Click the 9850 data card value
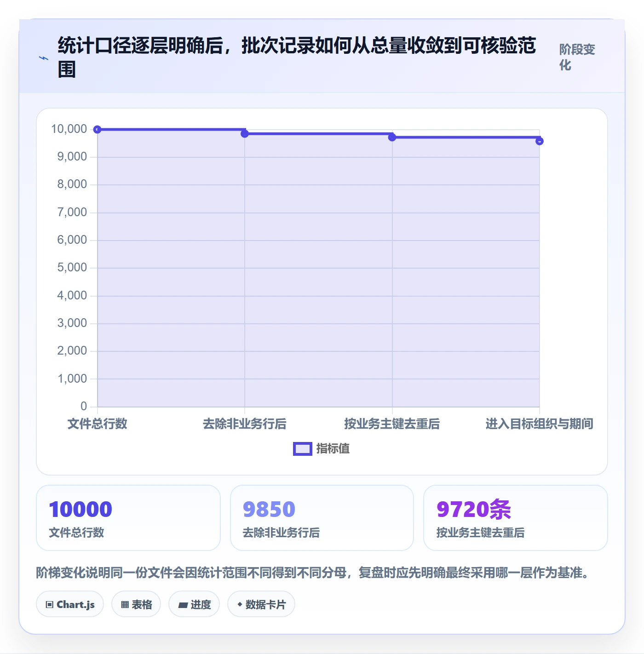This screenshot has height=654, width=644. coord(269,509)
